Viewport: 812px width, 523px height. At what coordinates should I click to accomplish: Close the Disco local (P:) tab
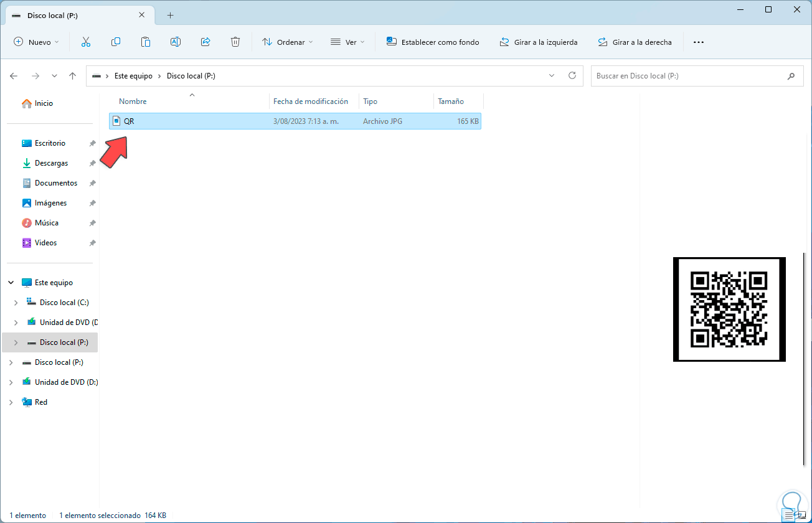click(142, 16)
